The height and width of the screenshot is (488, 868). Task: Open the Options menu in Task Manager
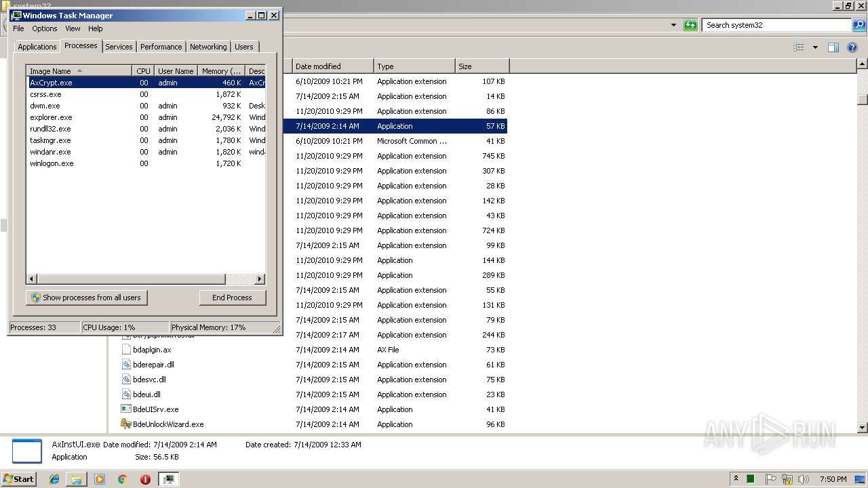45,28
